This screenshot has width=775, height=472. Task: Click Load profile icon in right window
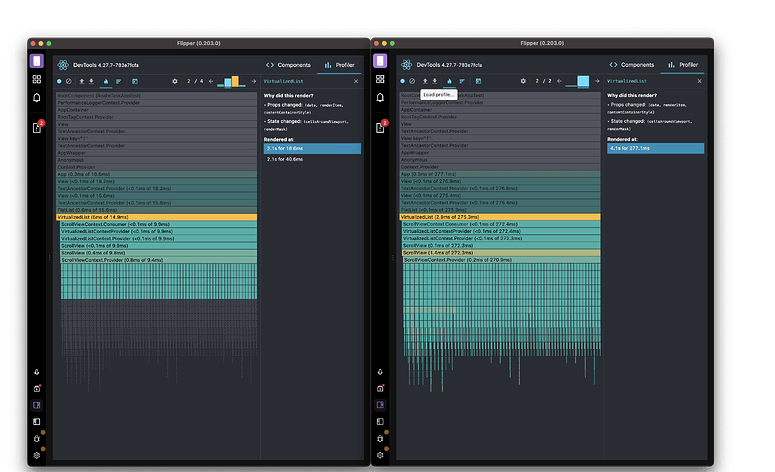pos(427,81)
